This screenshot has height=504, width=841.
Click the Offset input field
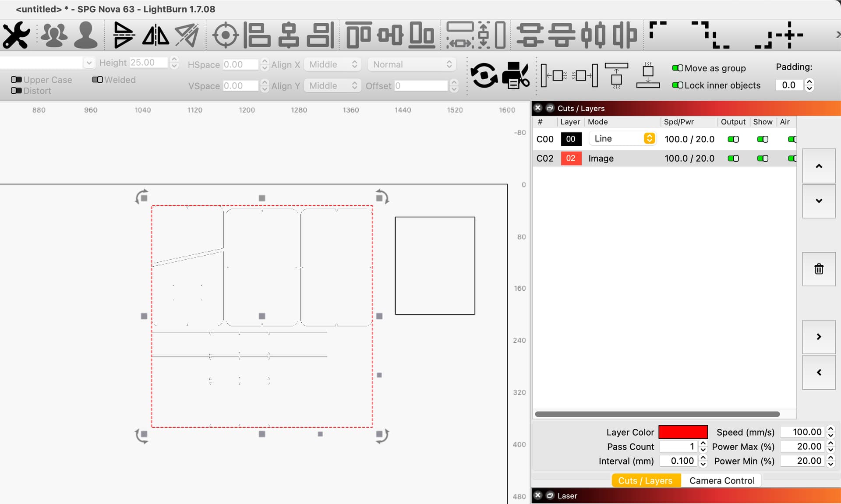click(421, 86)
